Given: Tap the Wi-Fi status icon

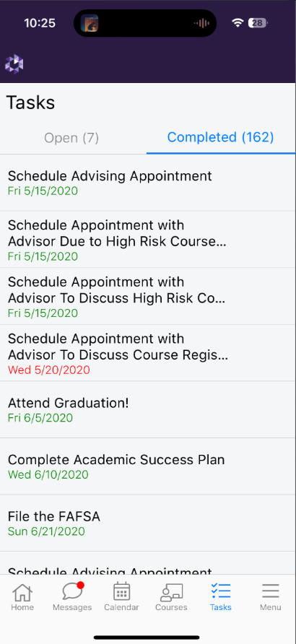Looking at the screenshot, I should [238, 23].
